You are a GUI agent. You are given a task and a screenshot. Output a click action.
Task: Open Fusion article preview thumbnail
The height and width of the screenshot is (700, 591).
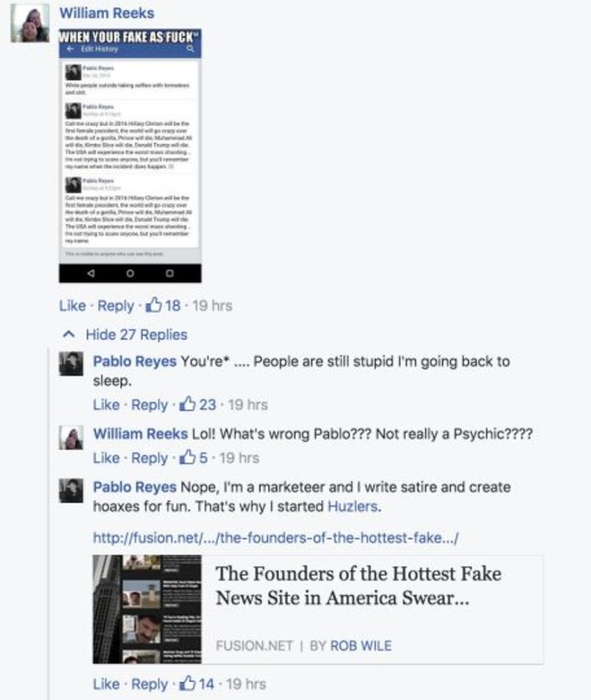(147, 609)
